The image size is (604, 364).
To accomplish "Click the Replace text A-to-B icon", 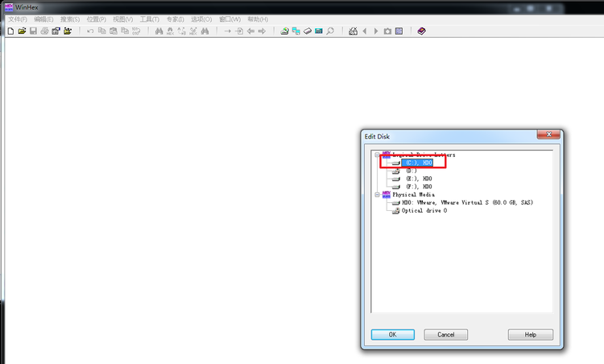I will (182, 31).
